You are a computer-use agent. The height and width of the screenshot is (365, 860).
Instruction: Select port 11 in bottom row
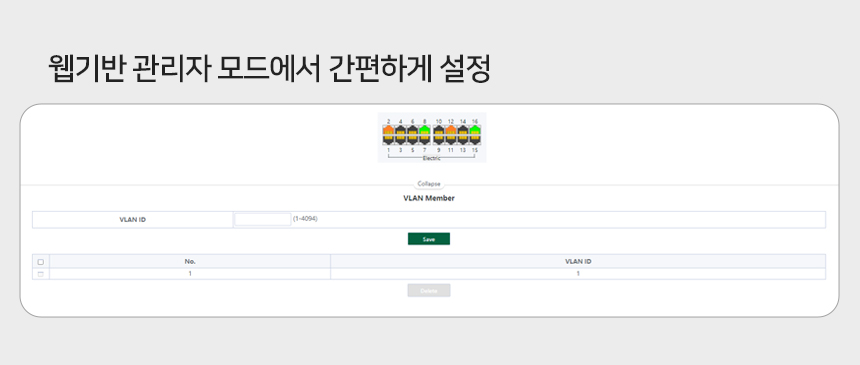click(x=451, y=140)
